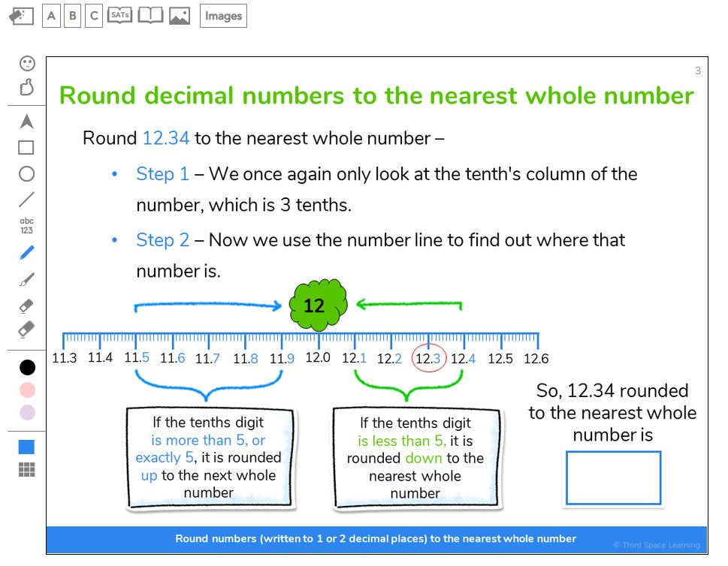Viewport: 728px width, 566px height.
Task: Open the SATs book icon
Action: [119, 16]
